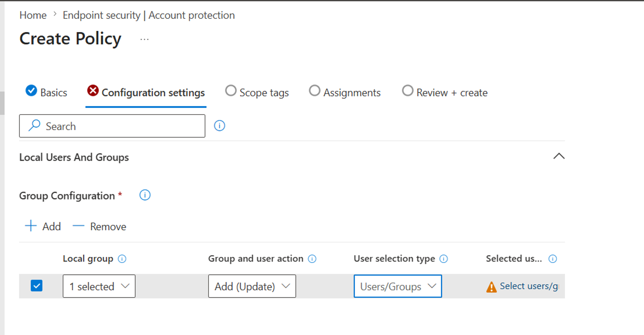
Task: Click the blue checkmark icon on Basics
Action: click(31, 90)
